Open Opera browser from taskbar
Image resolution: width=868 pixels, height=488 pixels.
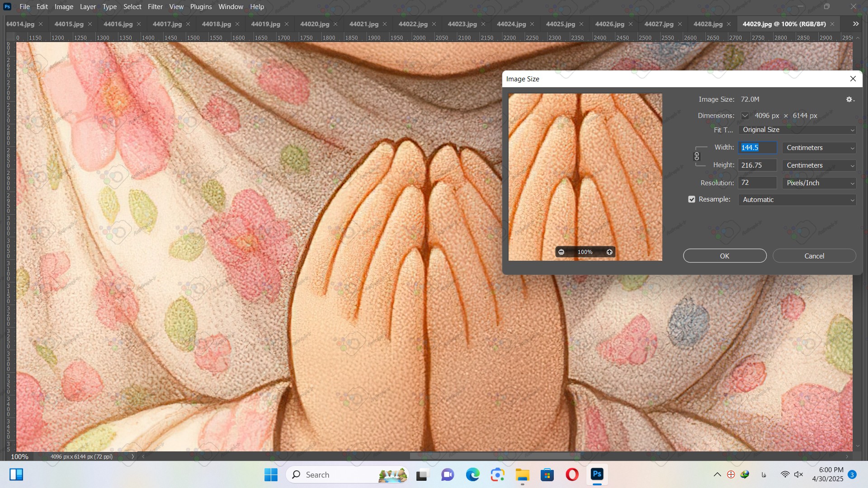pyautogui.click(x=572, y=474)
